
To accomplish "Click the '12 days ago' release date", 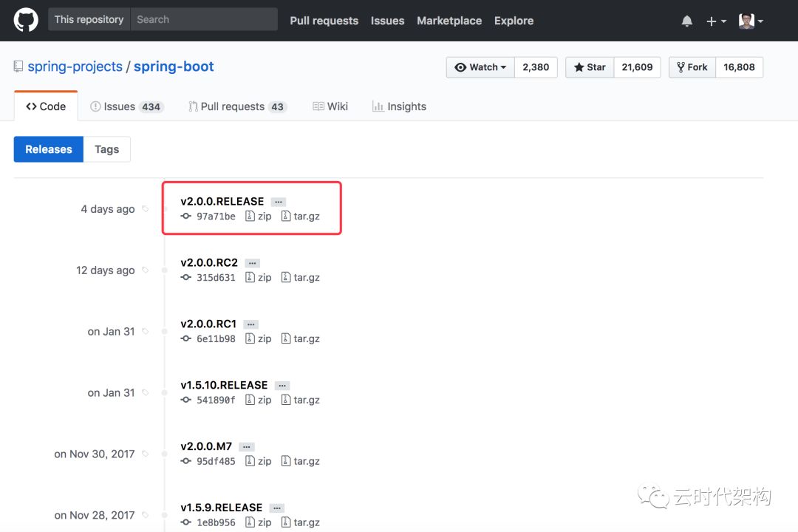I will [x=106, y=270].
